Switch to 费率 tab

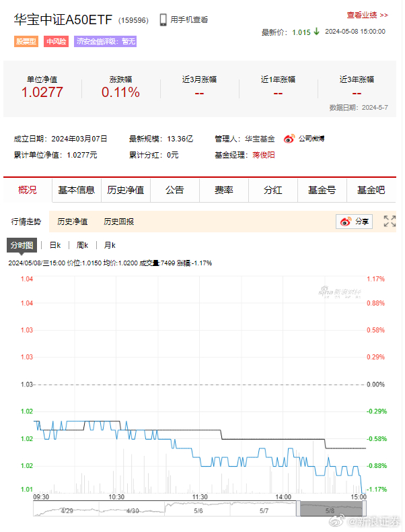click(x=224, y=190)
